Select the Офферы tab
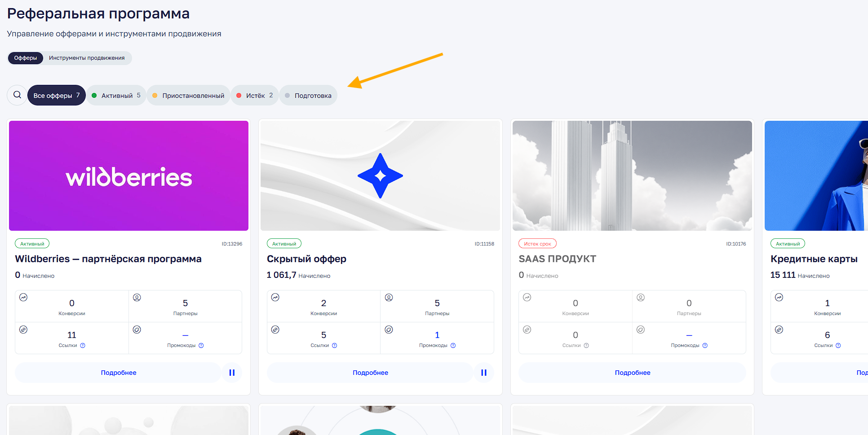The width and height of the screenshot is (868, 435). pyautogui.click(x=26, y=58)
